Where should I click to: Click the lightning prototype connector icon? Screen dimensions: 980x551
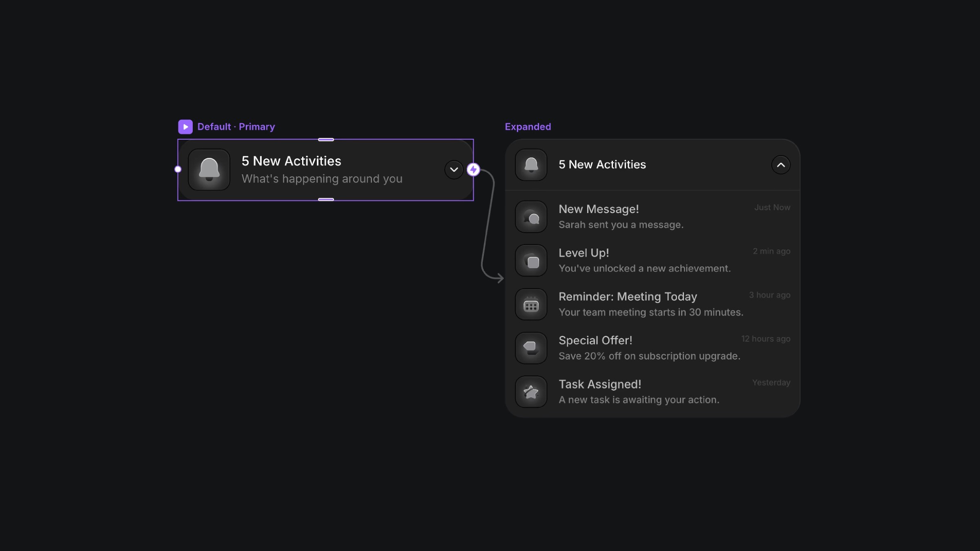coord(473,170)
